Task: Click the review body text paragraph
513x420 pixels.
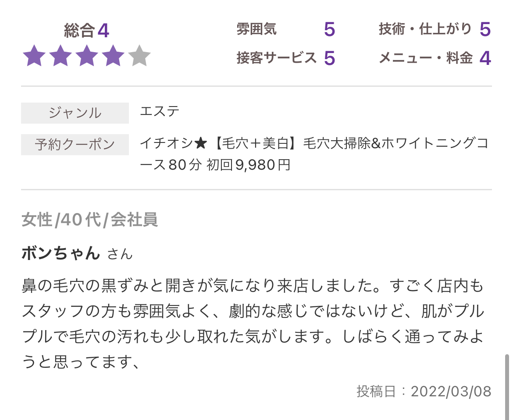Action: (x=253, y=324)
